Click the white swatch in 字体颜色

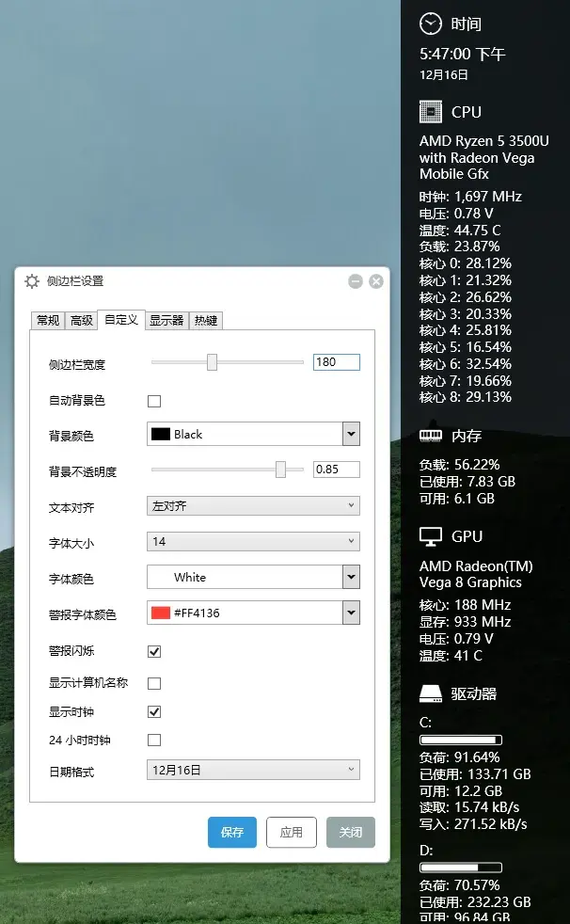tap(161, 578)
